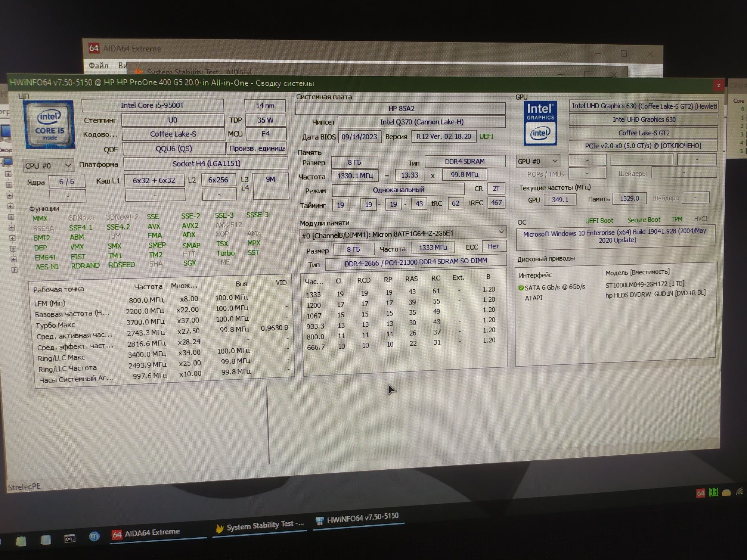Viewport: 747px width, 560px height.
Task: Open AIDA64 Extreme from the taskbar
Action: tap(158, 533)
